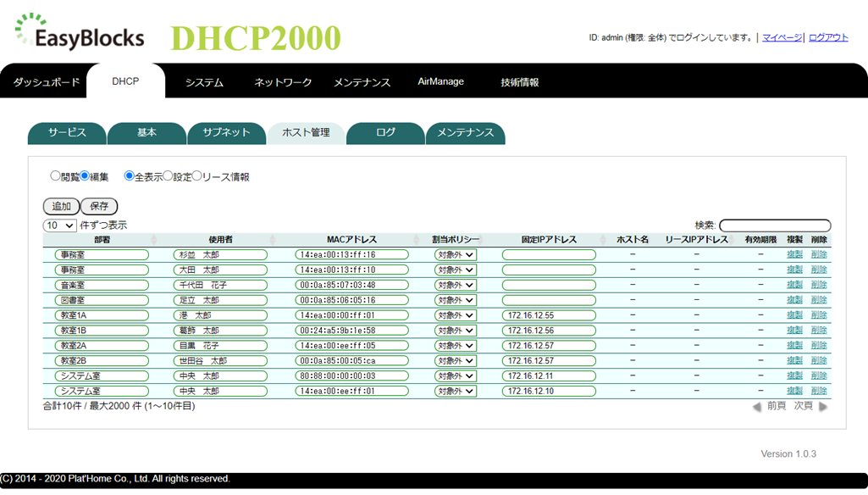Open the マイページ link
Viewport: 868px width, 495px height.
(x=782, y=37)
